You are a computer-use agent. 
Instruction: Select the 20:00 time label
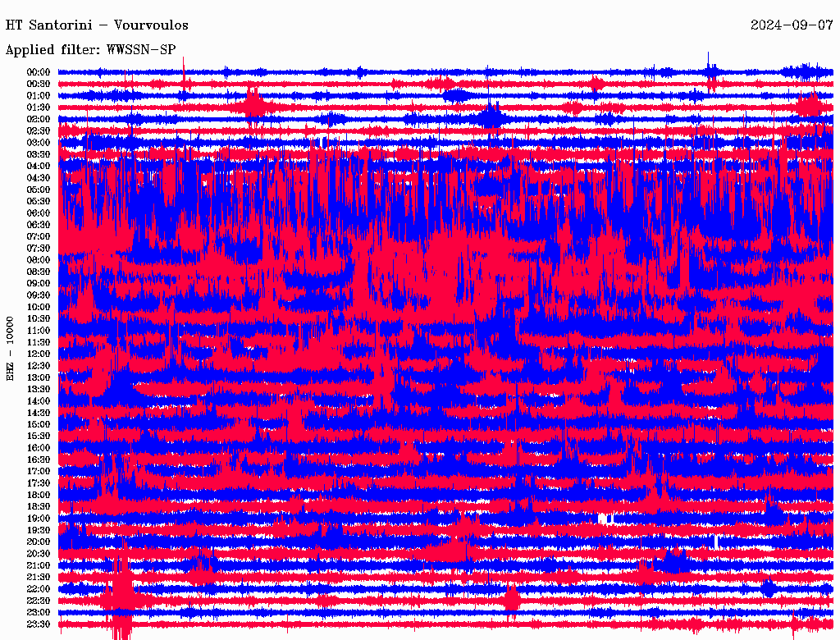(x=39, y=542)
